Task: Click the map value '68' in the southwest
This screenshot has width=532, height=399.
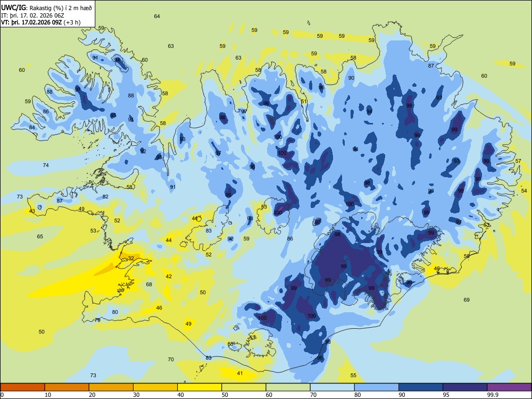Action: pos(149,284)
